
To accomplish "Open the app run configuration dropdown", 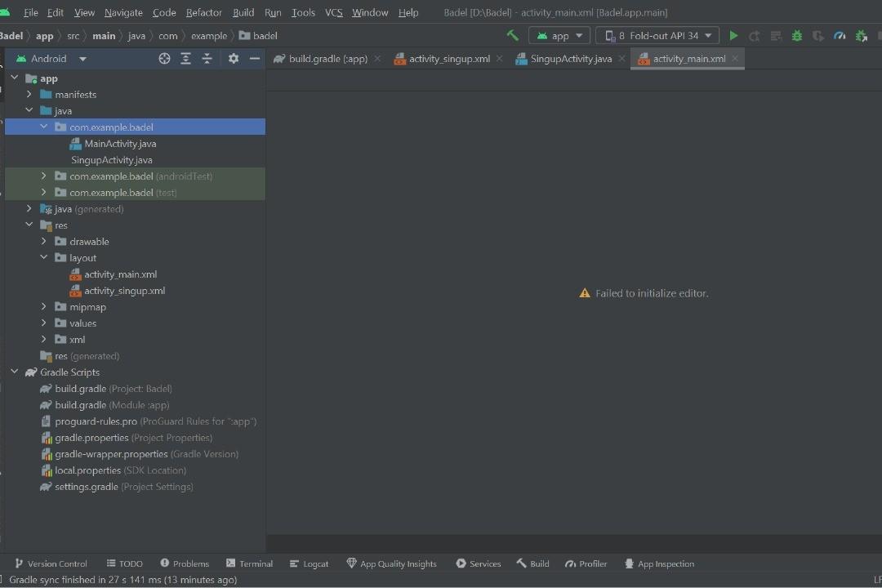I will click(x=559, y=35).
